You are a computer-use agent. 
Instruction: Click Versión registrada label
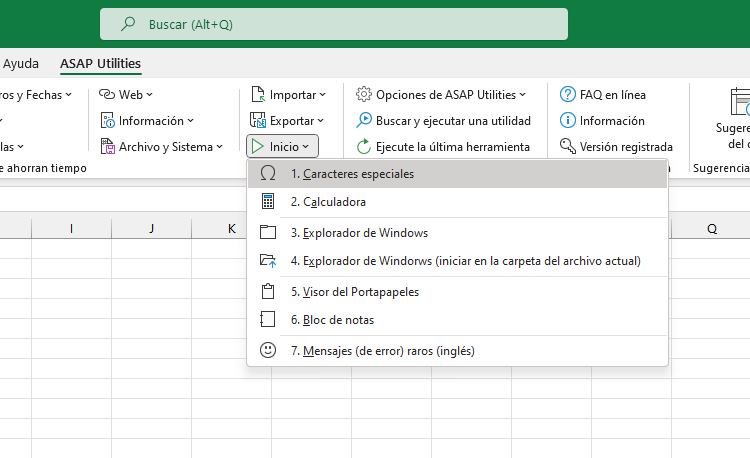pos(626,147)
